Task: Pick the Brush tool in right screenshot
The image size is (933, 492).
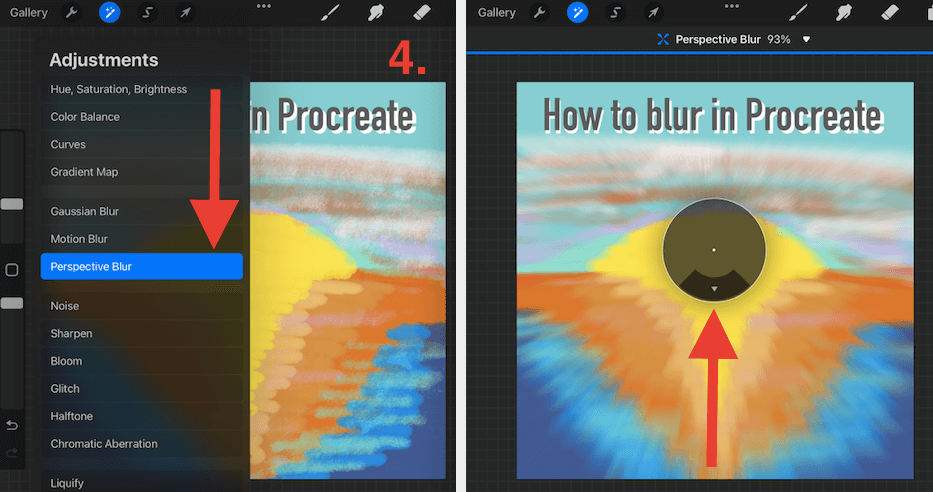Action: (798, 12)
